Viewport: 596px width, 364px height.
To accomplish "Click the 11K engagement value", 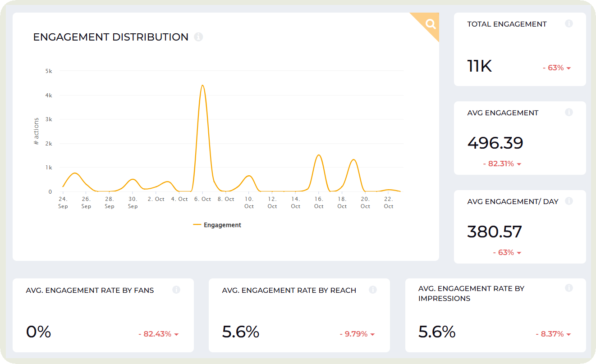I will [x=479, y=66].
